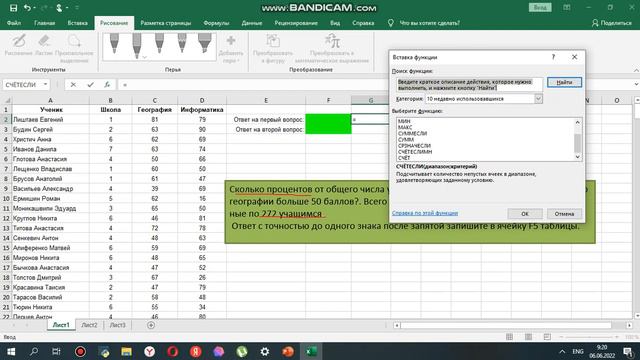Click Что вы хотите сделать search box
640x360 pixels.
point(430,23)
